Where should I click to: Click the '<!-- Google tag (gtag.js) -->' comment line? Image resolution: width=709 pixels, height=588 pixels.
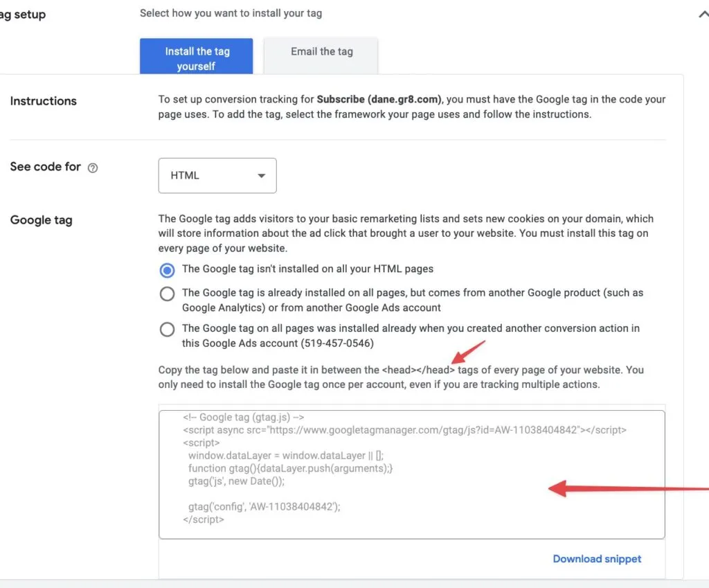pyautogui.click(x=243, y=417)
